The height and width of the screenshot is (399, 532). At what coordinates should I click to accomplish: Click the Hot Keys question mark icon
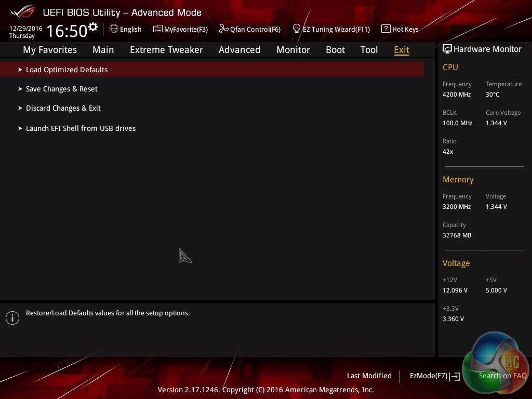(385, 29)
